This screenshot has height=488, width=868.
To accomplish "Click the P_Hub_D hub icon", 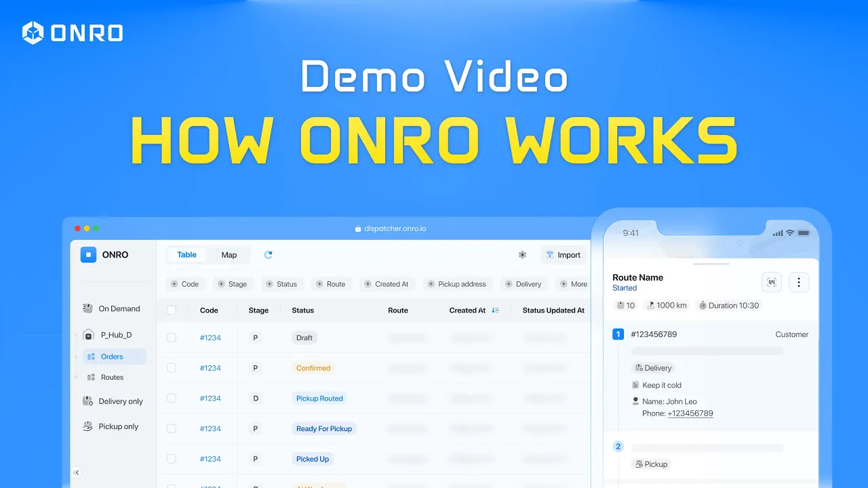I will pyautogui.click(x=88, y=335).
